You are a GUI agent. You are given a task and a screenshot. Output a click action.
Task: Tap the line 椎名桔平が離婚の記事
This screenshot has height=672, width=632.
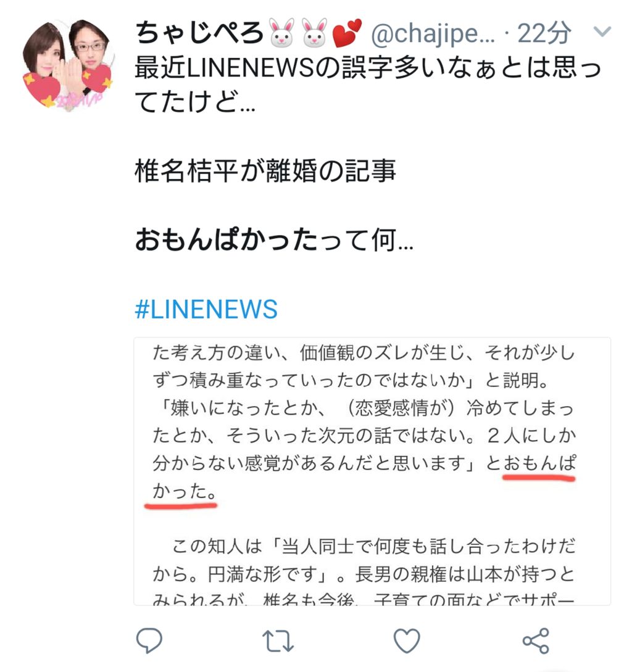(265, 170)
